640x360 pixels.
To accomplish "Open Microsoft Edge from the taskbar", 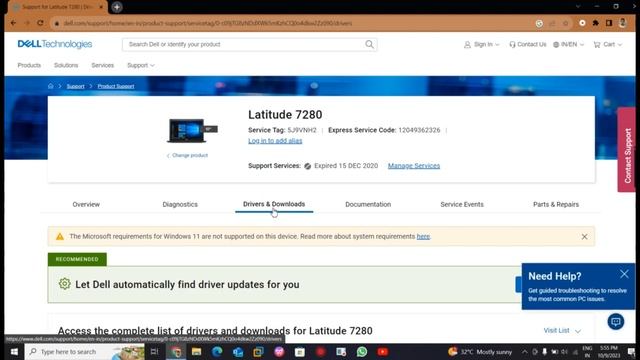I will (217, 352).
